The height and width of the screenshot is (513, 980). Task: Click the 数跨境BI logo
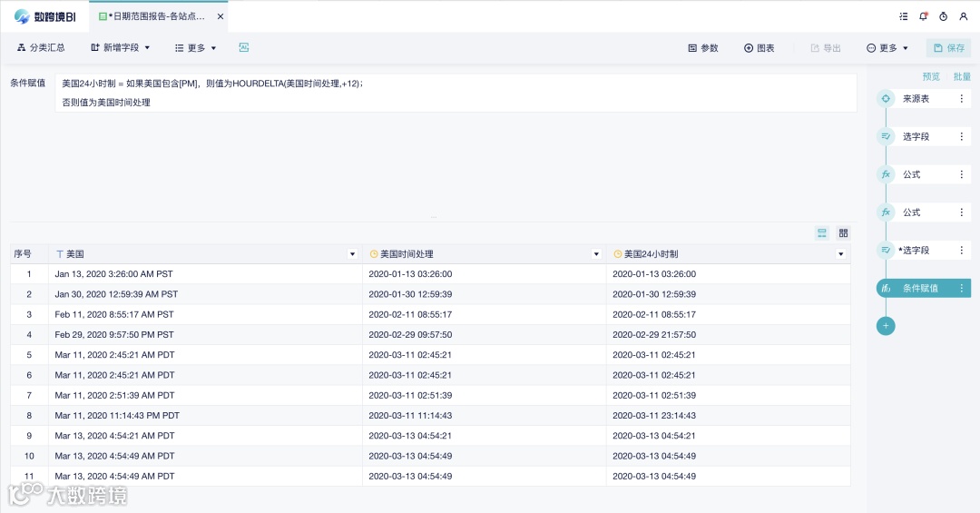45,17
